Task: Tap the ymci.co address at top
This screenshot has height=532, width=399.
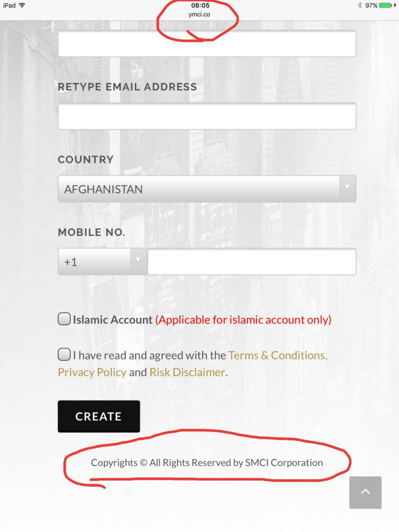Action: [x=199, y=14]
